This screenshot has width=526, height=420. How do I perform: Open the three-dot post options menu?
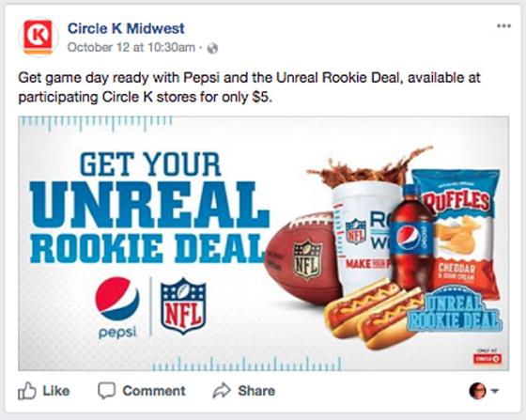pyautogui.click(x=503, y=25)
